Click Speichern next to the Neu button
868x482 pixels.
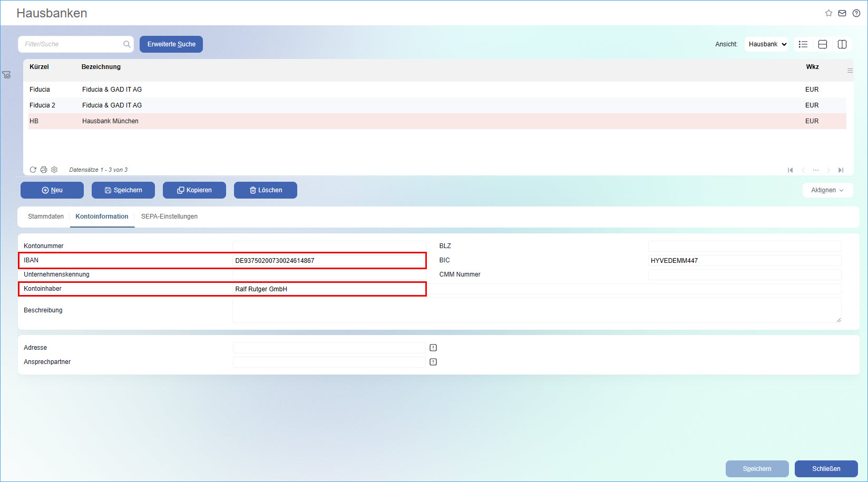pyautogui.click(x=123, y=190)
